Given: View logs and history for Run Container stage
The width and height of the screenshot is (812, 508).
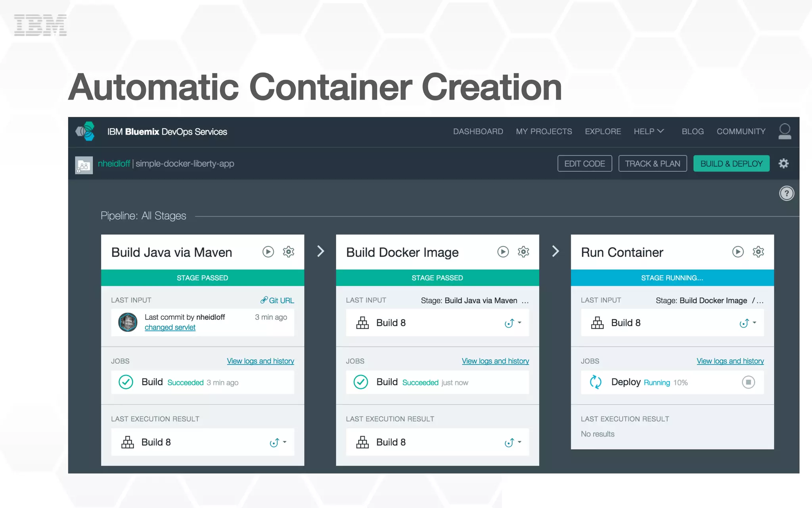Looking at the screenshot, I should coord(730,361).
